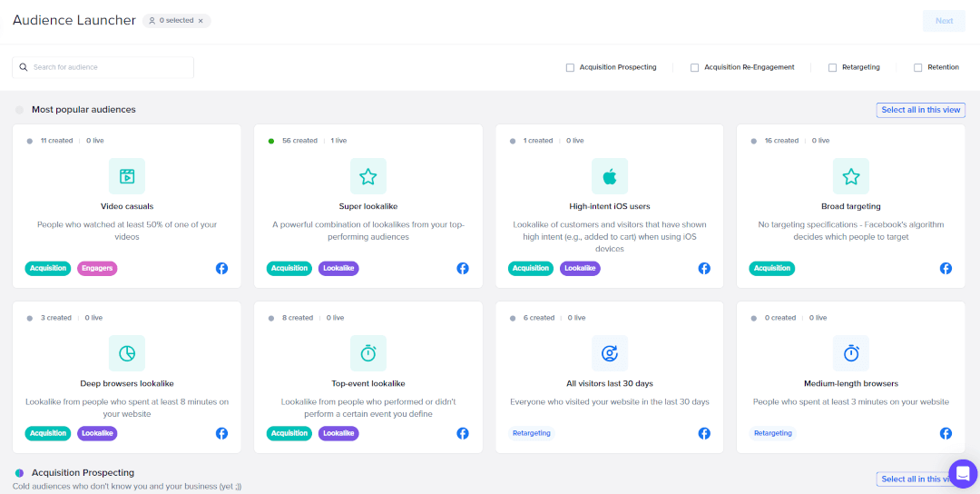Select the Medium-length browsers title

850,383
